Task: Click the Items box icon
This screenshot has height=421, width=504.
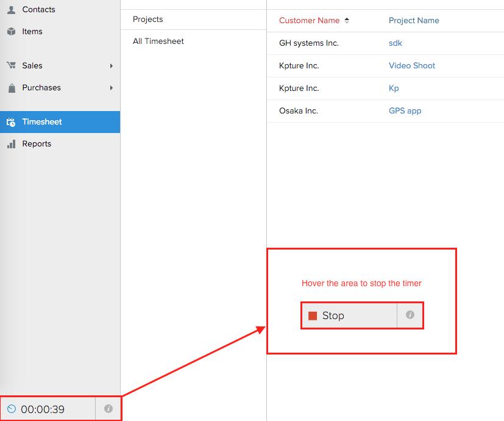Action: tap(11, 32)
